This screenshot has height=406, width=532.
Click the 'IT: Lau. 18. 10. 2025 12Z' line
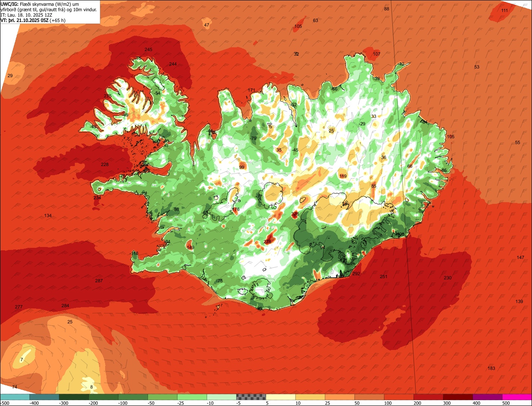point(26,15)
